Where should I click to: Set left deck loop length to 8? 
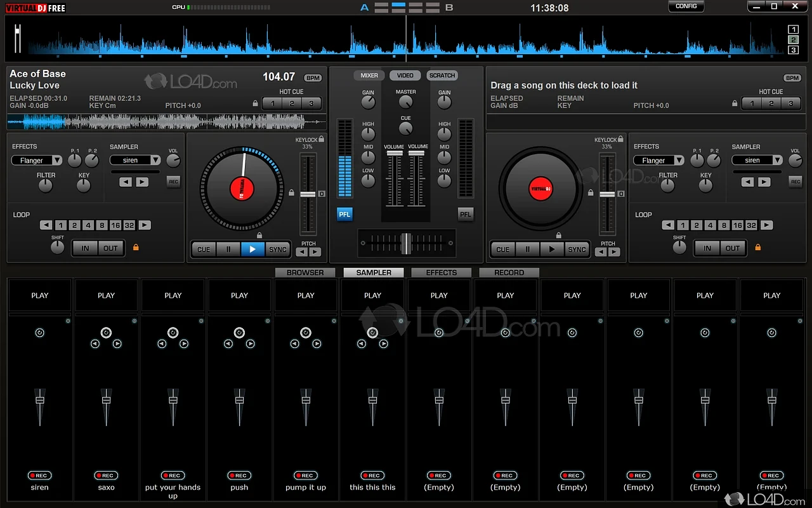point(101,225)
